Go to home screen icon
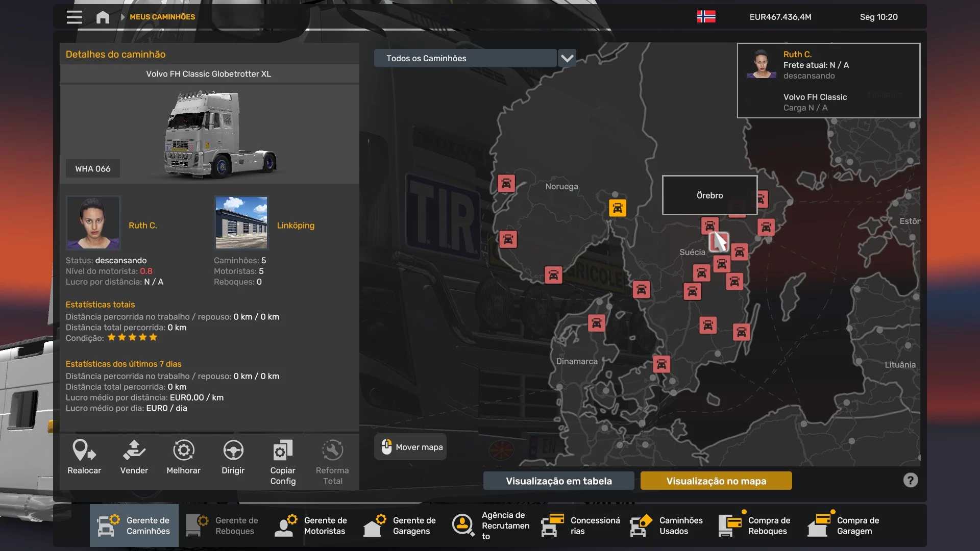 (103, 17)
